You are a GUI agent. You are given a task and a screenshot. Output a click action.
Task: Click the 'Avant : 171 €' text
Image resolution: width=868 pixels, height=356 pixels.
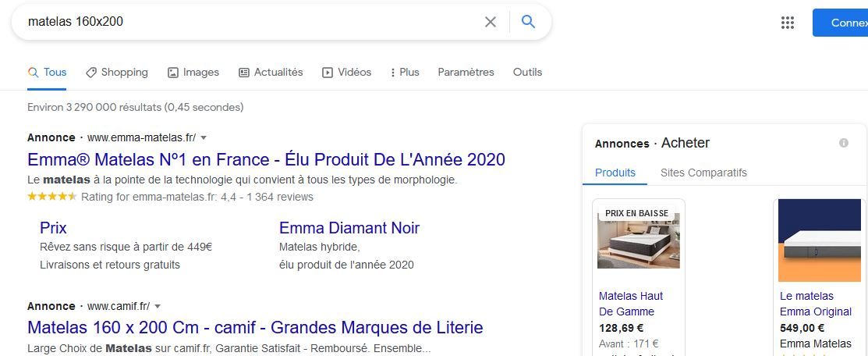click(x=629, y=344)
